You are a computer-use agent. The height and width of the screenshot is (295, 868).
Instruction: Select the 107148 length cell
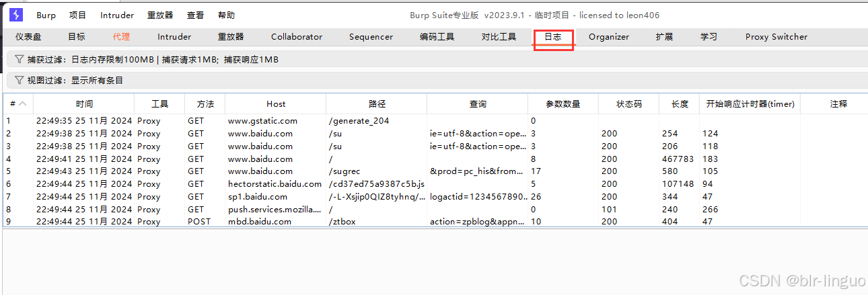pyautogui.click(x=680, y=184)
